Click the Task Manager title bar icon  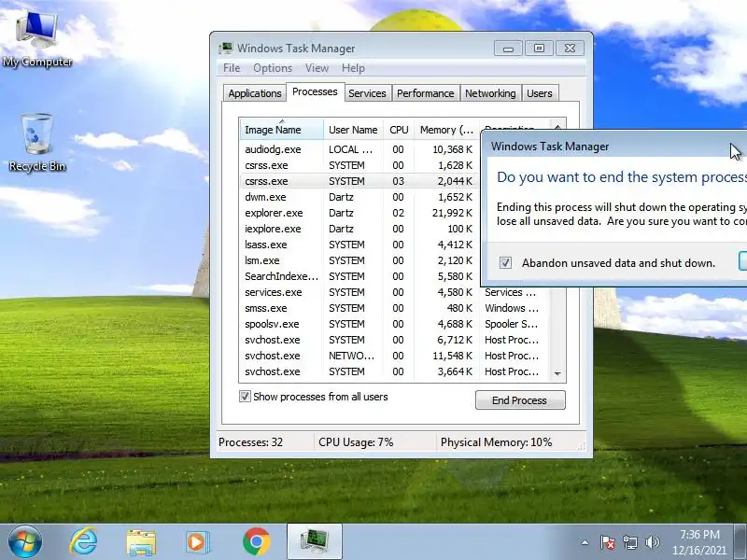tap(226, 49)
